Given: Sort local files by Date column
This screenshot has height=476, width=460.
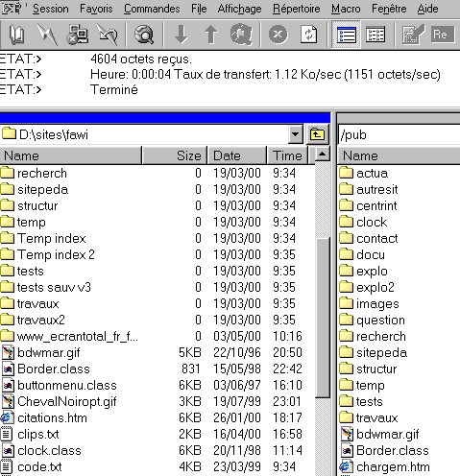Looking at the screenshot, I should (237, 155).
